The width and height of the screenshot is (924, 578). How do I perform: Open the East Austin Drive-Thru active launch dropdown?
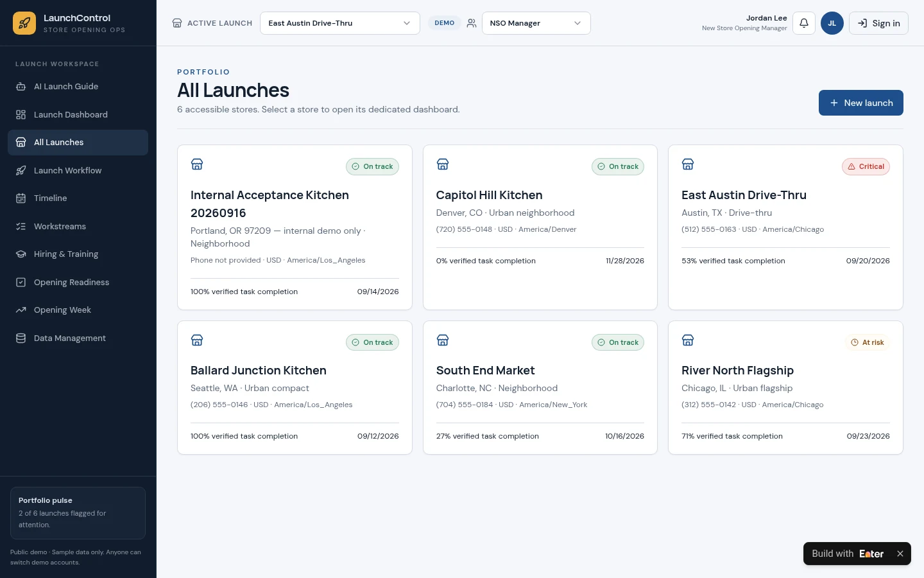click(340, 23)
